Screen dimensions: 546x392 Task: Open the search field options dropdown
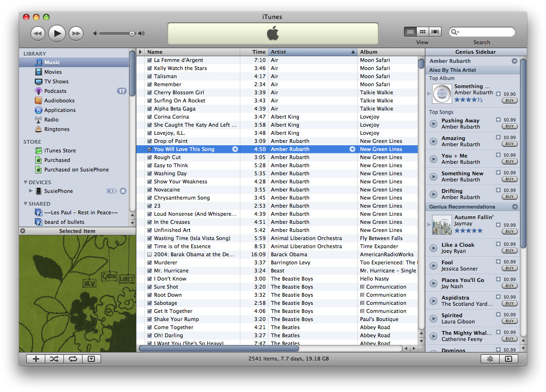[455, 32]
